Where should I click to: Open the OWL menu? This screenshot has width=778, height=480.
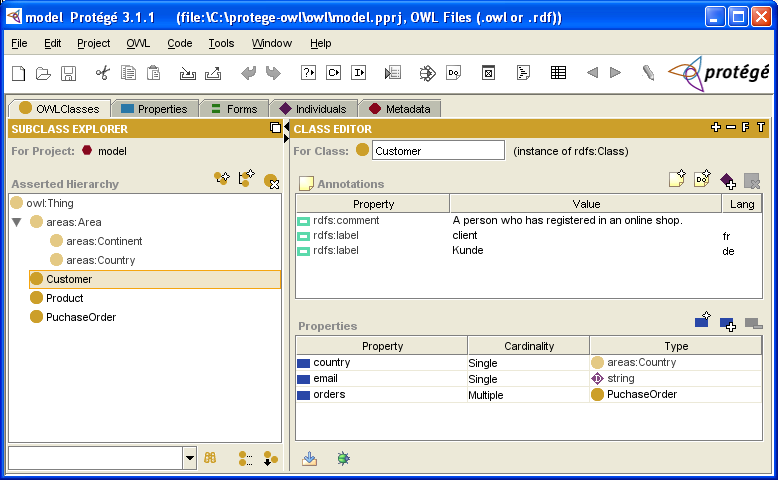pyautogui.click(x=137, y=43)
